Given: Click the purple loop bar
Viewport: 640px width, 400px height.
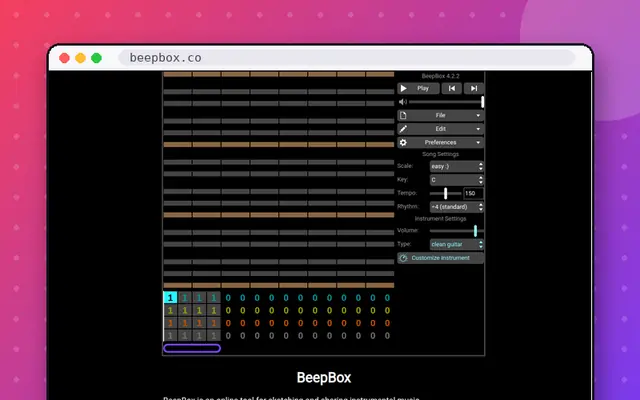Looking at the screenshot, I should [192, 348].
